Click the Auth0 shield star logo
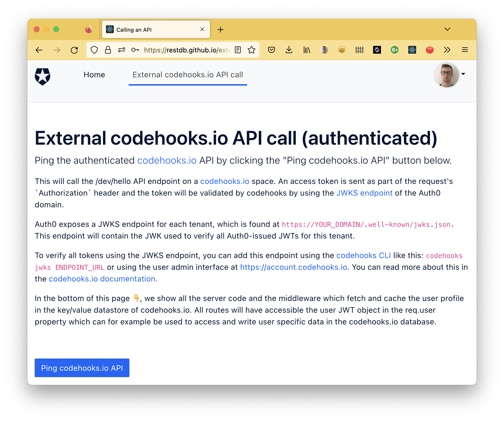 click(42, 77)
